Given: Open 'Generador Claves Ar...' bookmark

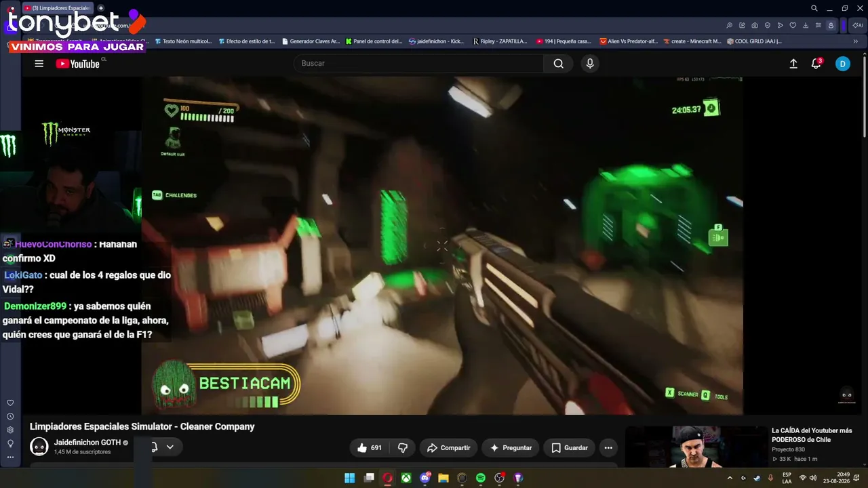Looking at the screenshot, I should [x=311, y=41].
